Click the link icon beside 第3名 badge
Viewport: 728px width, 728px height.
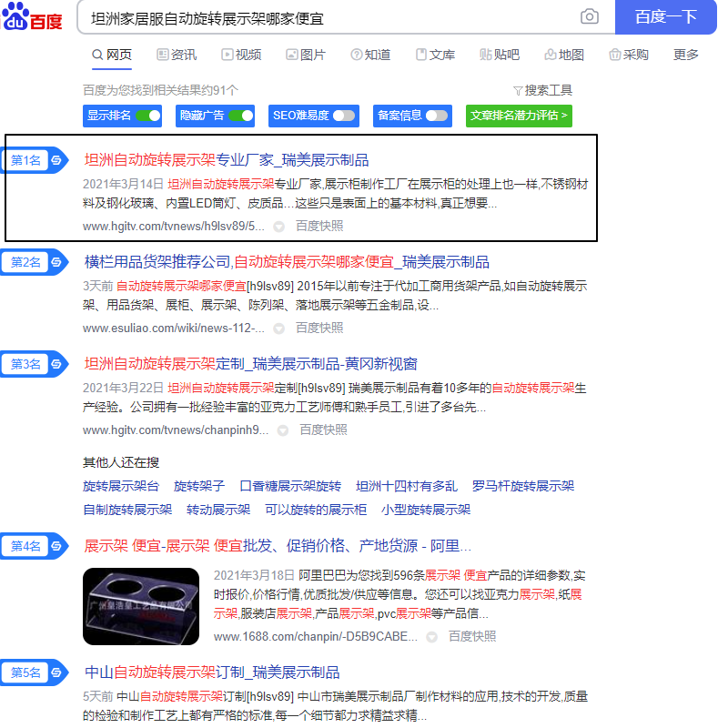56,364
